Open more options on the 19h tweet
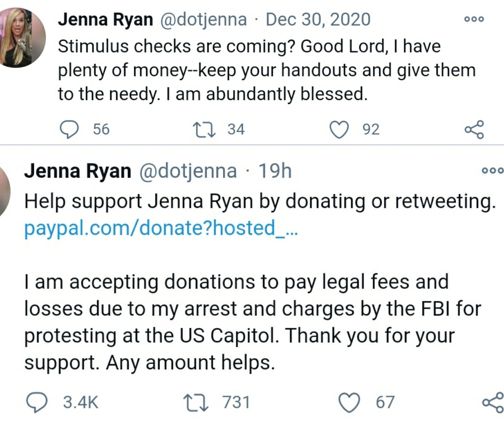This screenshot has height=433, width=504. (492, 170)
